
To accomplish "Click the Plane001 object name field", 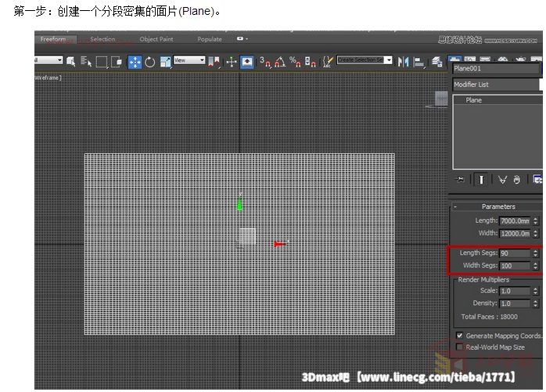I will coord(496,69).
